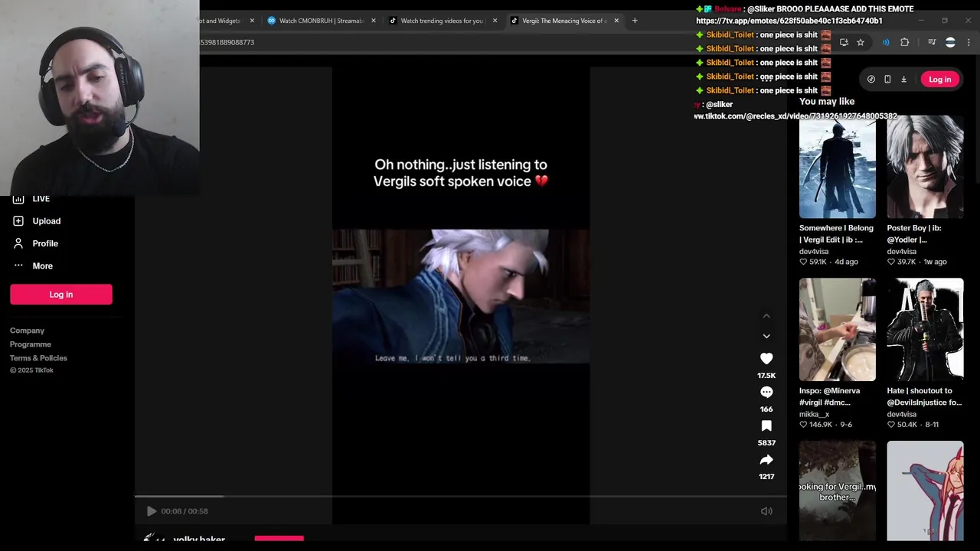980x551 pixels.
Task: Click the three-dot More icon in sidebar
Action: pyautogui.click(x=18, y=266)
